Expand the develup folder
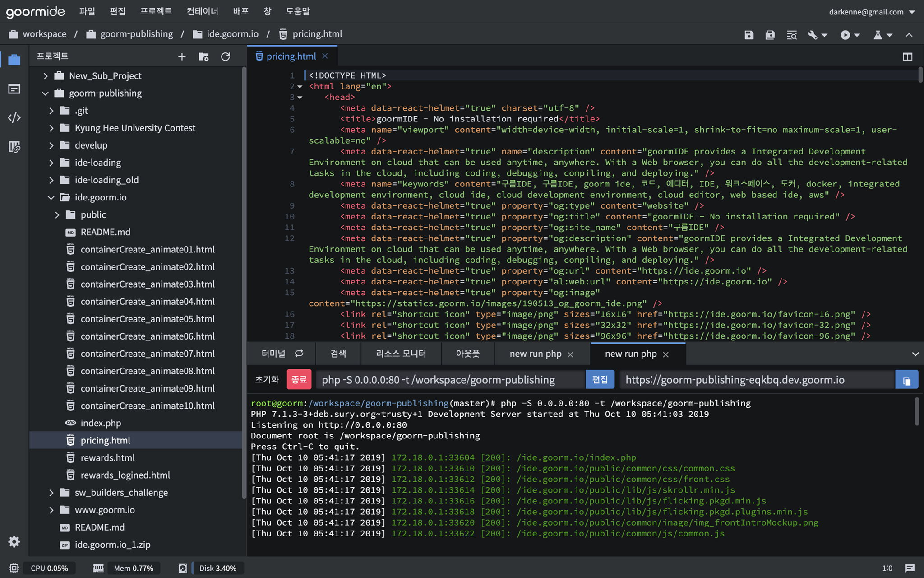 pos(51,145)
